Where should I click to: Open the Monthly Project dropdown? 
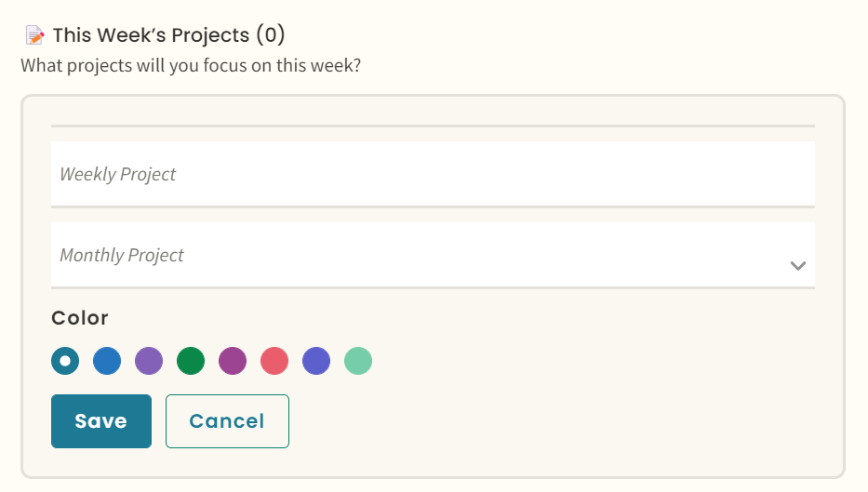tap(433, 255)
